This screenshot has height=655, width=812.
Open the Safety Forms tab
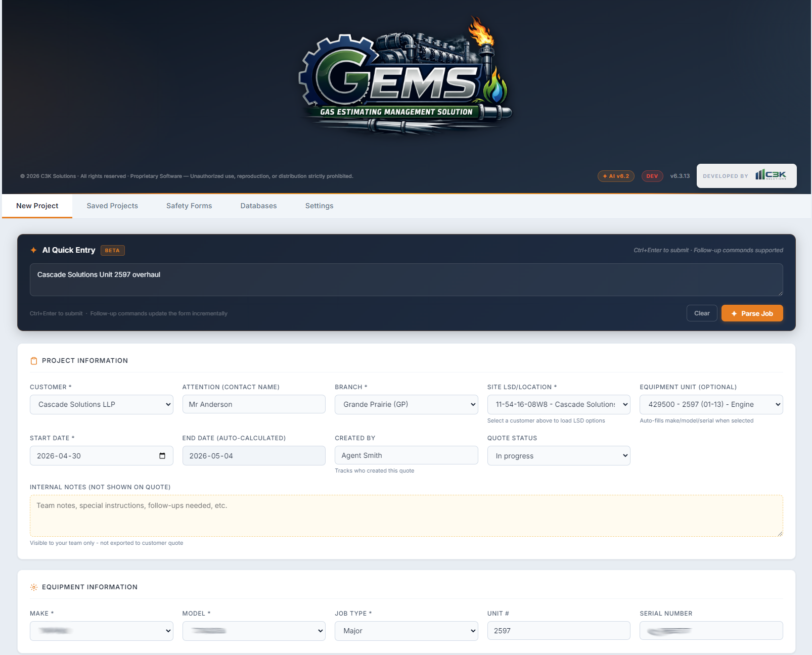click(189, 206)
